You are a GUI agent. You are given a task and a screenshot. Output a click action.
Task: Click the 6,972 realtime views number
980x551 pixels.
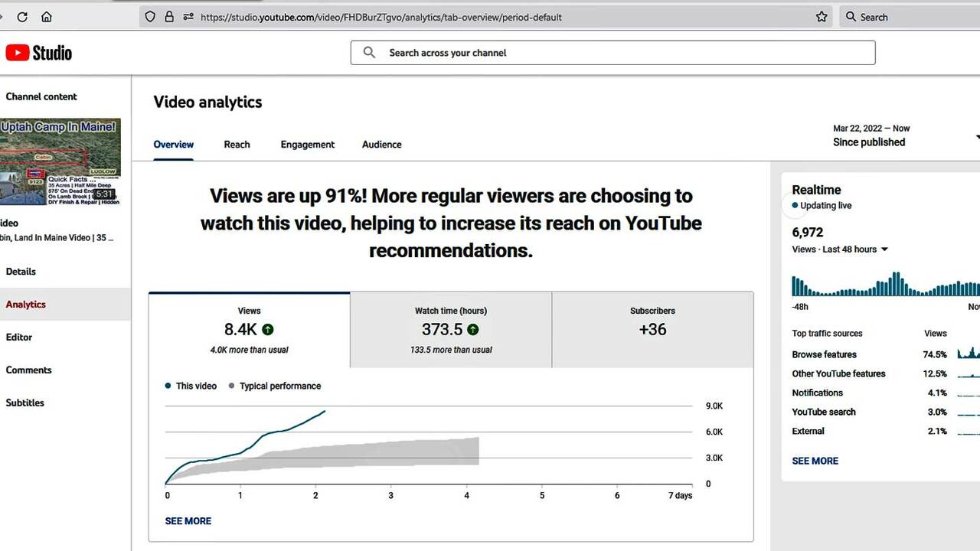pos(808,233)
